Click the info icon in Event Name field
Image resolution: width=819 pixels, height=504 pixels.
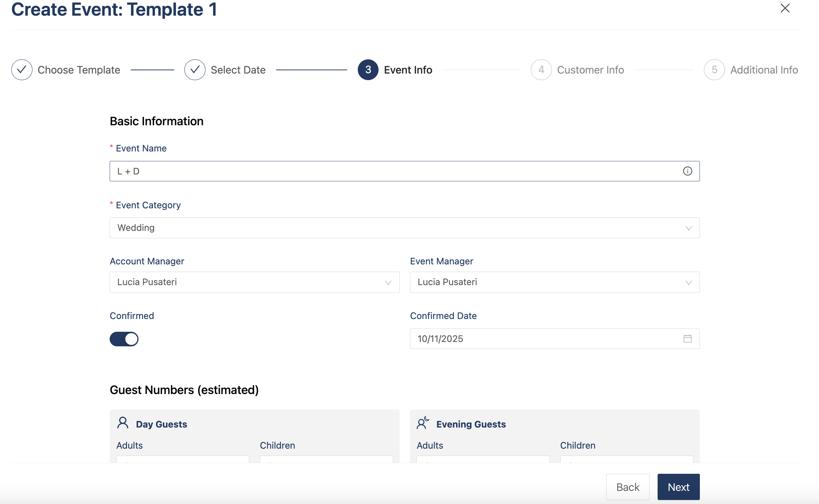pyautogui.click(x=687, y=171)
